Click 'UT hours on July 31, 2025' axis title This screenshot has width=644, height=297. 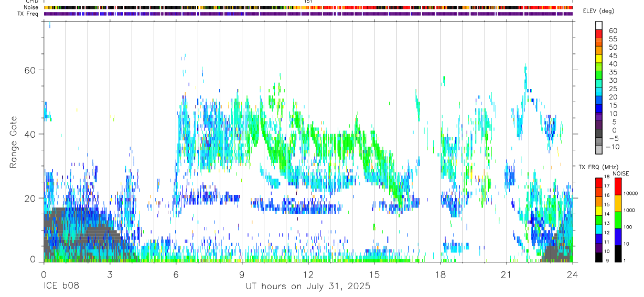308,287
